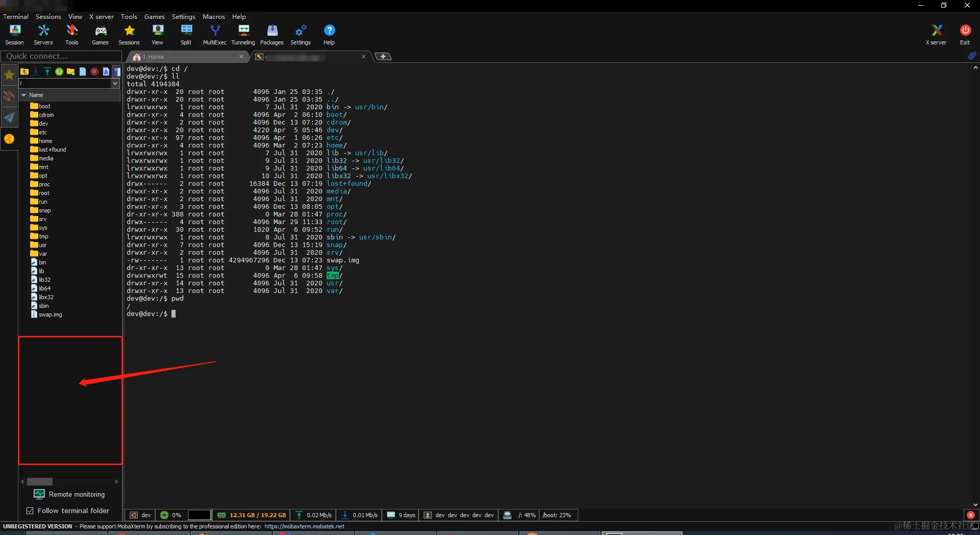
Task: Open the Tools toolbar button
Action: point(72,35)
